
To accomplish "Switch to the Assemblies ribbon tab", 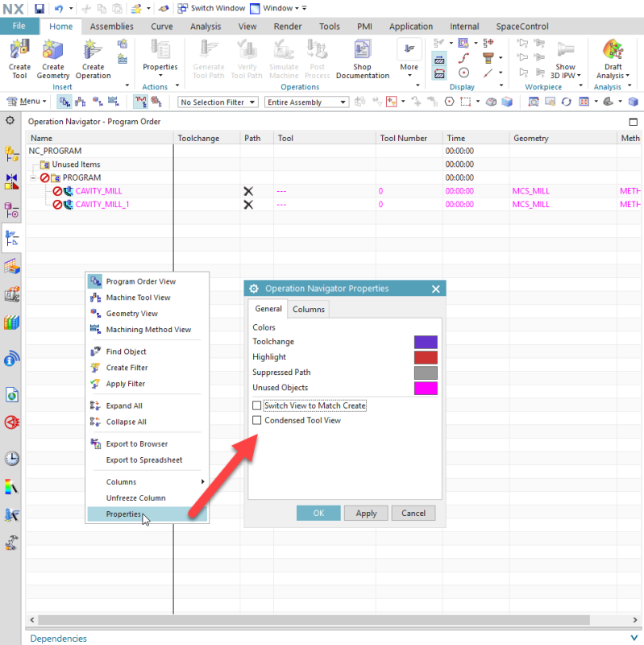I will [x=111, y=27].
